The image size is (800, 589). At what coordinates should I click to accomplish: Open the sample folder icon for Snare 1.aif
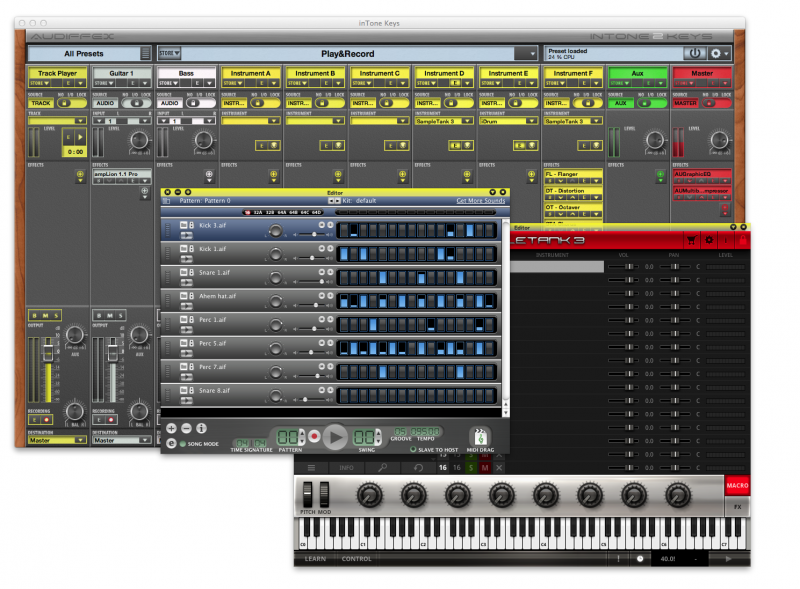coord(183,272)
